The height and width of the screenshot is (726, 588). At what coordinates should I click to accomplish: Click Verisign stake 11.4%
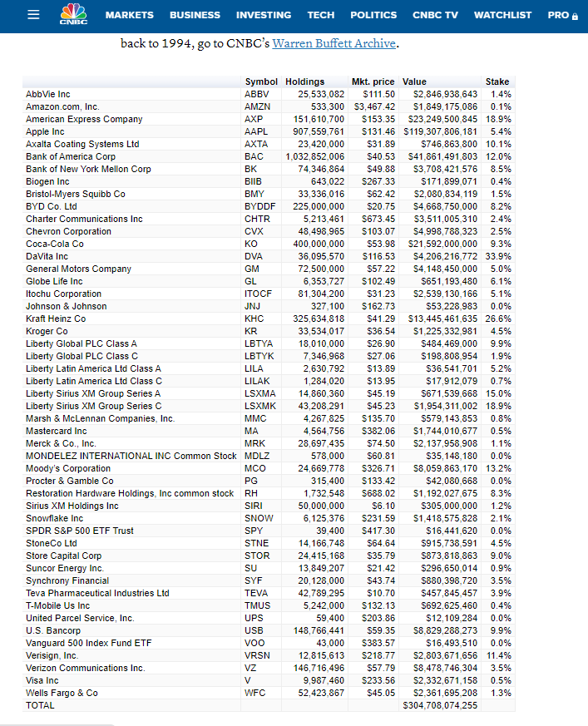click(x=499, y=656)
